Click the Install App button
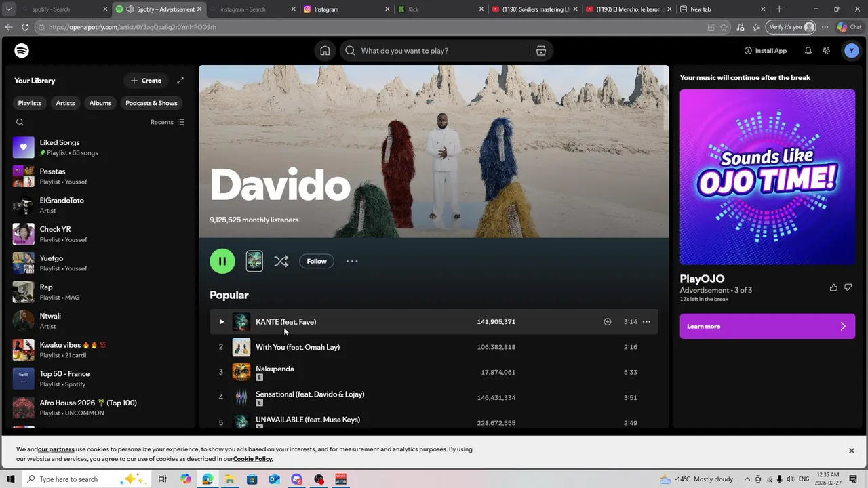The image size is (868, 488). pyautogui.click(x=766, y=51)
